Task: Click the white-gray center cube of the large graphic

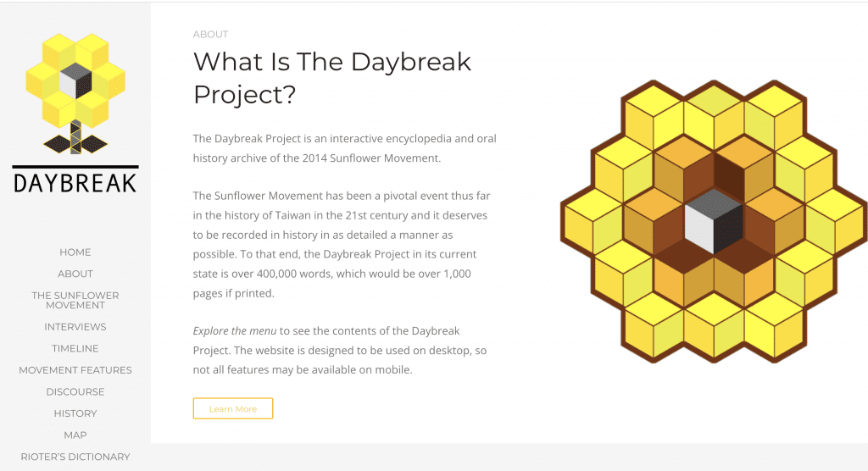Action: (x=714, y=221)
